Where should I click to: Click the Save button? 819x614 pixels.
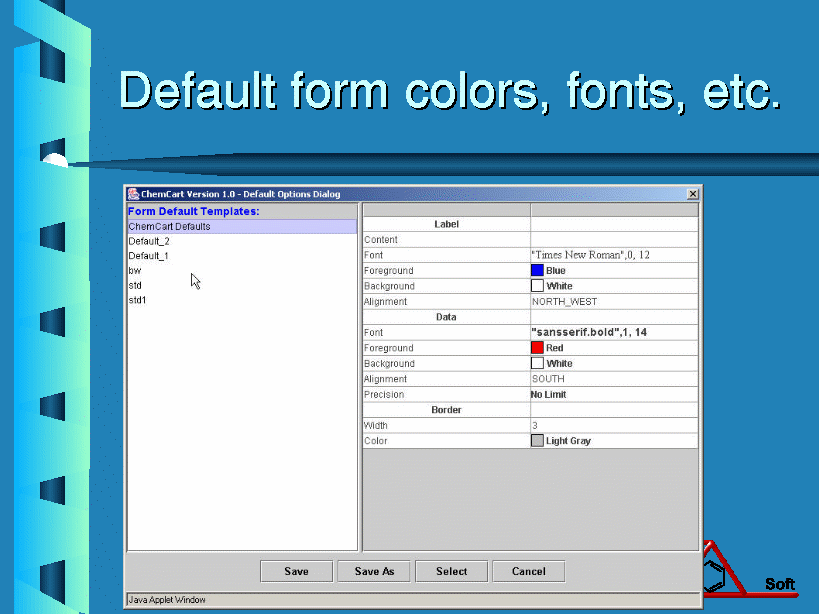point(296,571)
